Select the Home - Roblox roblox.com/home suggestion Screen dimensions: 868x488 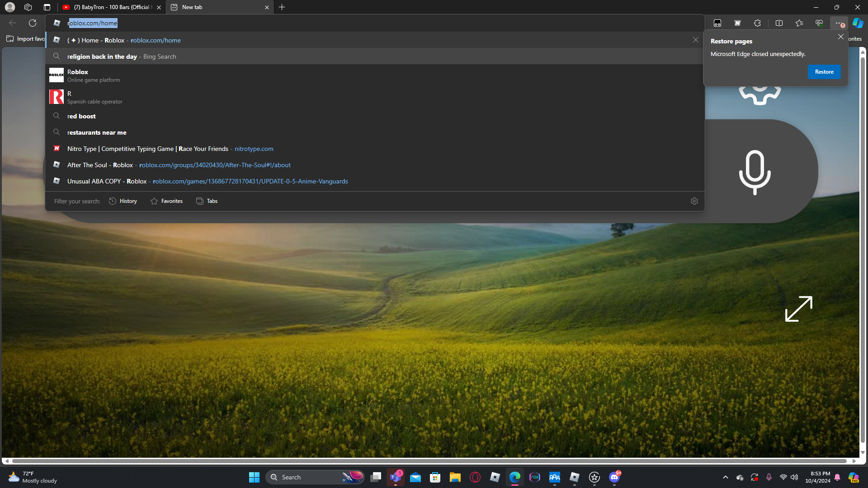(x=375, y=40)
